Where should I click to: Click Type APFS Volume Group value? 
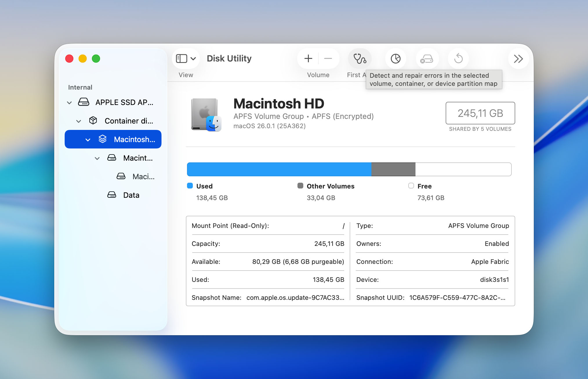point(478,226)
